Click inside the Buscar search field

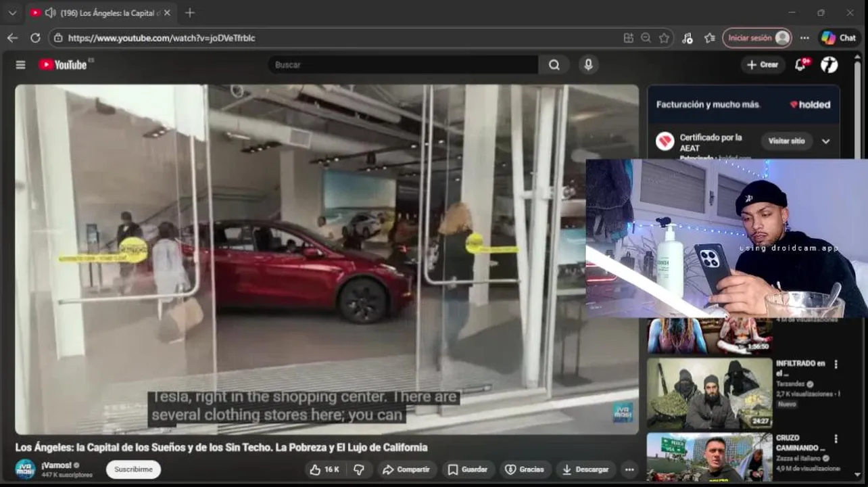coord(404,65)
